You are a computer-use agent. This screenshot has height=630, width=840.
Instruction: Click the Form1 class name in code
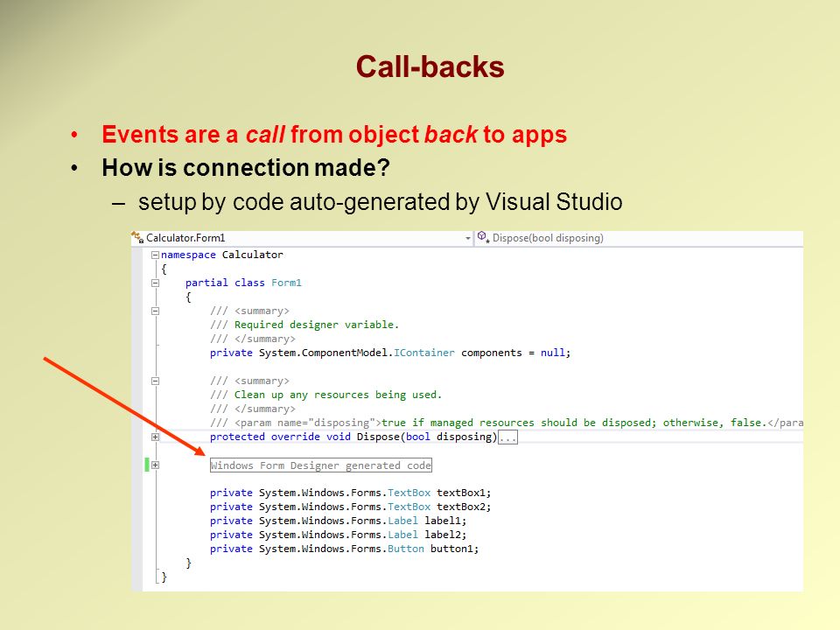287,283
